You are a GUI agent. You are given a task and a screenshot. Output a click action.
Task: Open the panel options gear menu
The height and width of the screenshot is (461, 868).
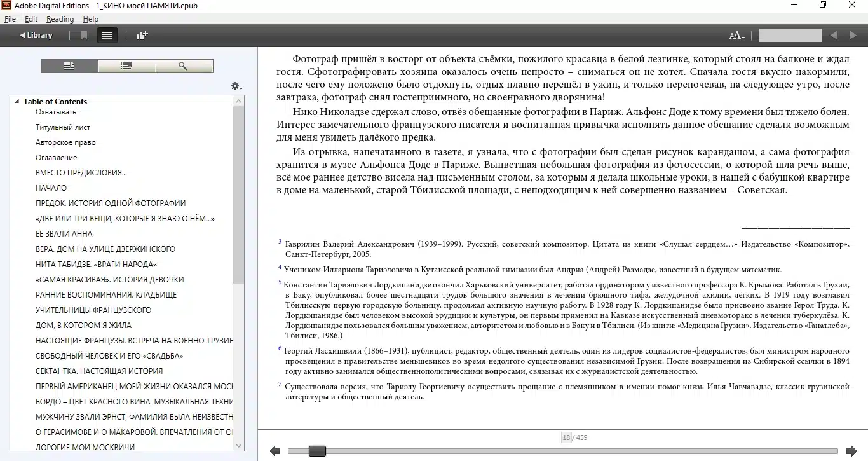click(236, 86)
